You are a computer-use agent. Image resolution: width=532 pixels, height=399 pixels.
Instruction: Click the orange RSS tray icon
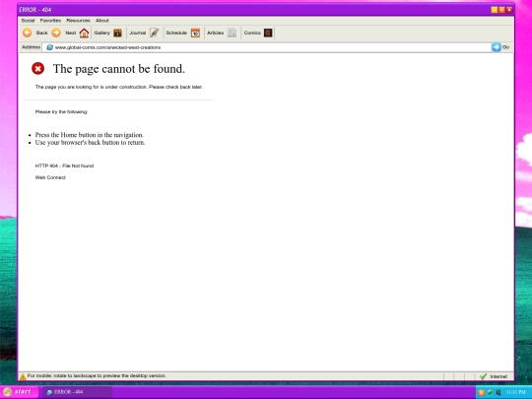coord(481,392)
